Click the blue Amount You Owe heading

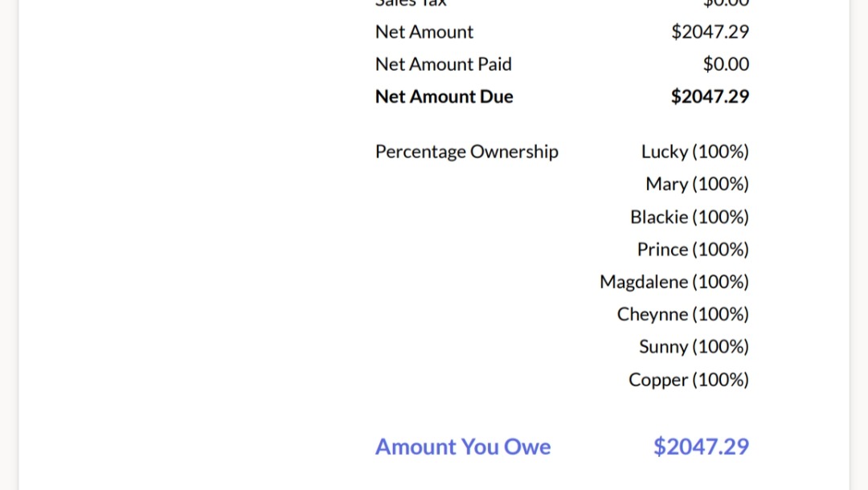(463, 447)
